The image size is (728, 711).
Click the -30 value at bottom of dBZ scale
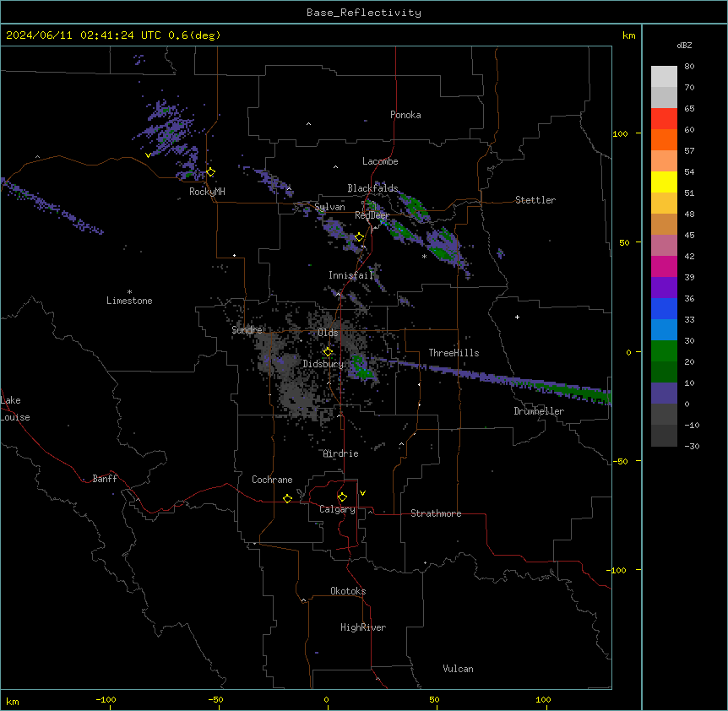tap(692, 446)
